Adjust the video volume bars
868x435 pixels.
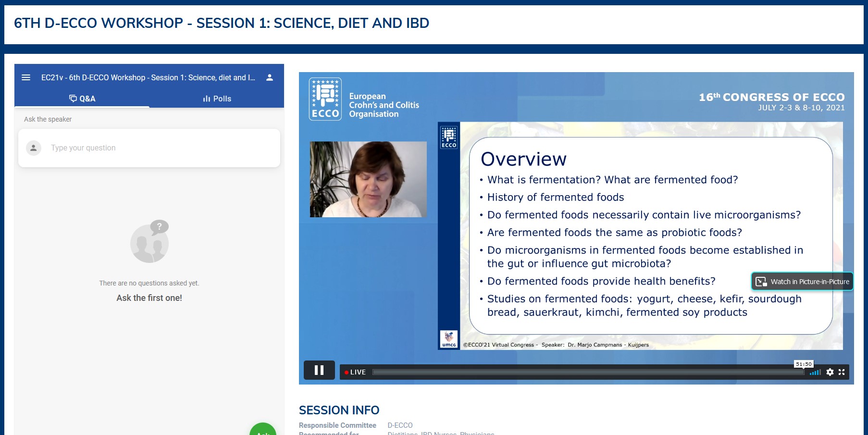[x=815, y=372]
